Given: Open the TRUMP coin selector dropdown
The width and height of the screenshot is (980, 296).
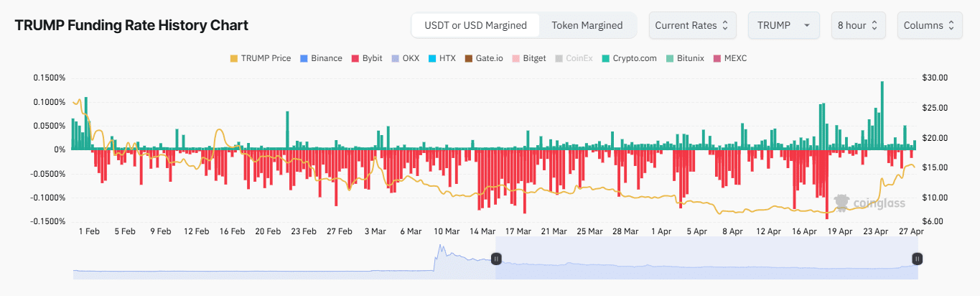Looking at the screenshot, I should pos(782,25).
